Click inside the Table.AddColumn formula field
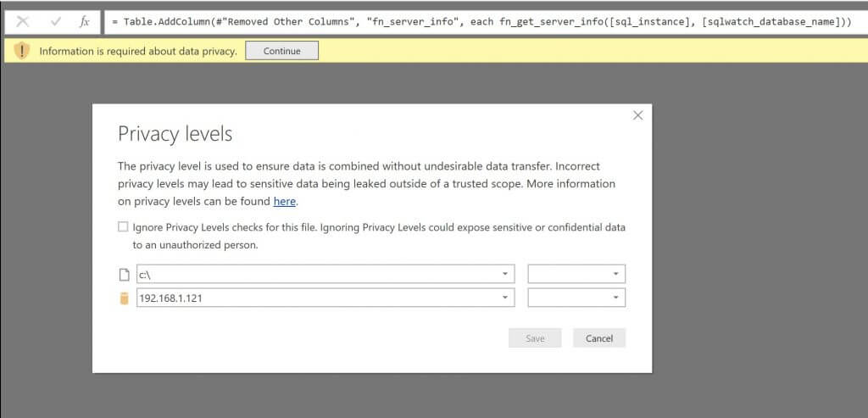Image resolution: width=868 pixels, height=418 pixels. (483, 21)
